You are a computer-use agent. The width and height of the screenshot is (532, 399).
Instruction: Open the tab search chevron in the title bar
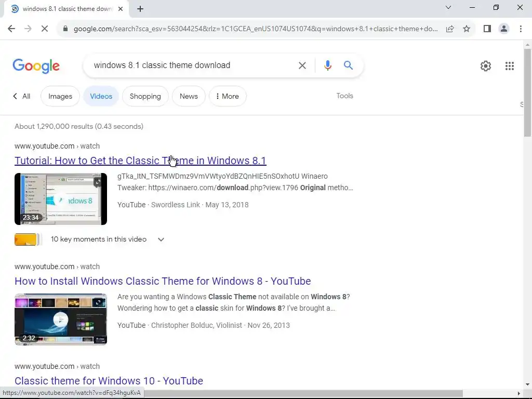coord(448,7)
